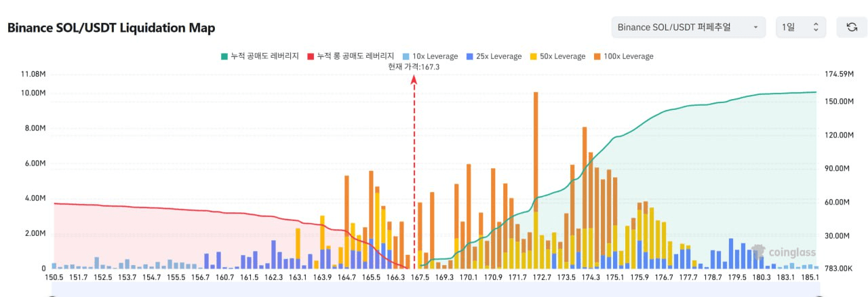The height and width of the screenshot is (297, 868).
Task: Toggle the 누적 롱 공매도 레버리지 legend series
Action: click(351, 56)
